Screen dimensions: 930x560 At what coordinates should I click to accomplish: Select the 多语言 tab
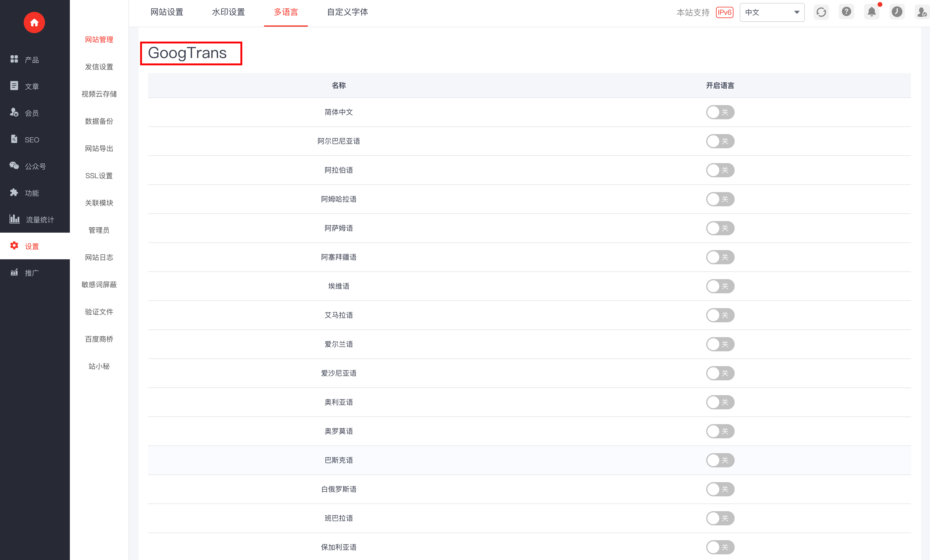tap(286, 12)
